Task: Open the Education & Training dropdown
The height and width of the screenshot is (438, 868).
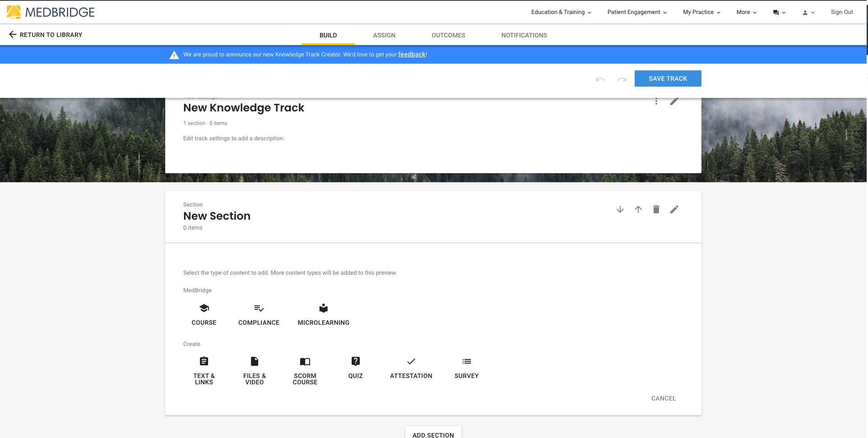Action: point(561,12)
